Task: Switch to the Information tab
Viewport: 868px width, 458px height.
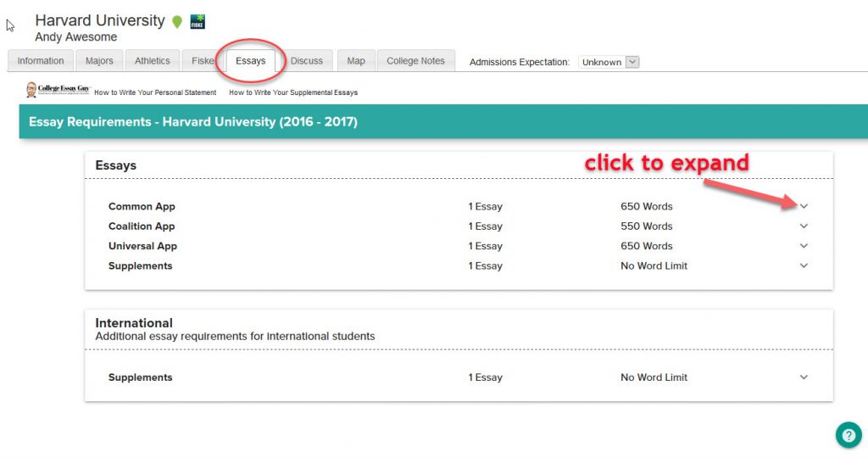Action: pyautogui.click(x=41, y=61)
